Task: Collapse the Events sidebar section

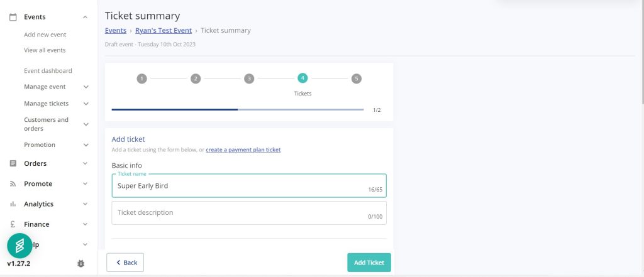Action: coord(85,18)
